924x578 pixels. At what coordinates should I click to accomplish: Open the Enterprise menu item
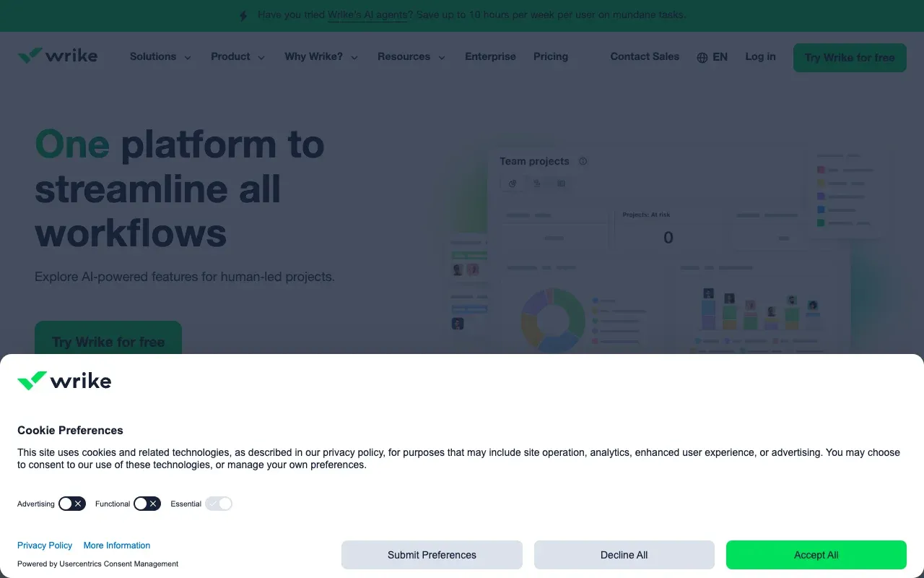pos(490,56)
